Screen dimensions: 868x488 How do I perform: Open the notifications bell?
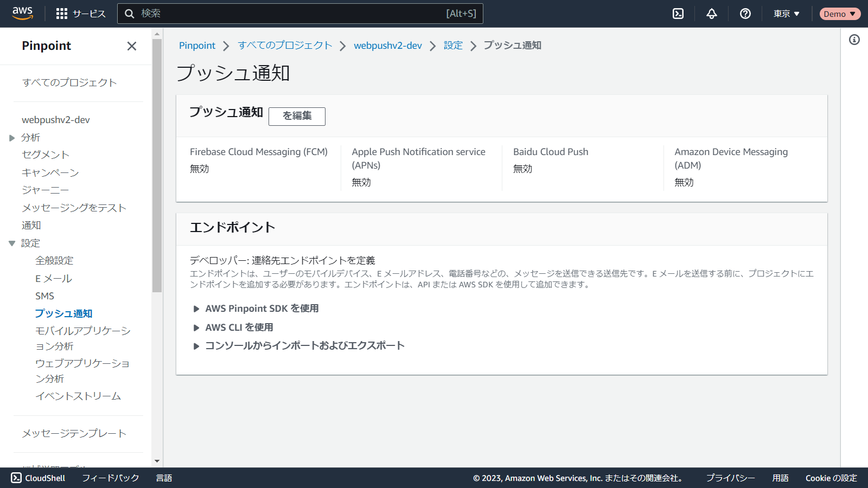pos(712,14)
